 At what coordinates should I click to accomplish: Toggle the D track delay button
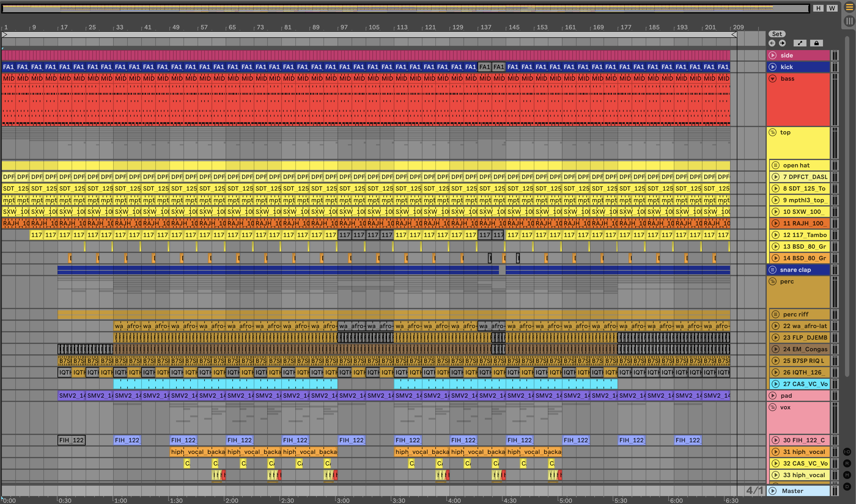point(847,486)
